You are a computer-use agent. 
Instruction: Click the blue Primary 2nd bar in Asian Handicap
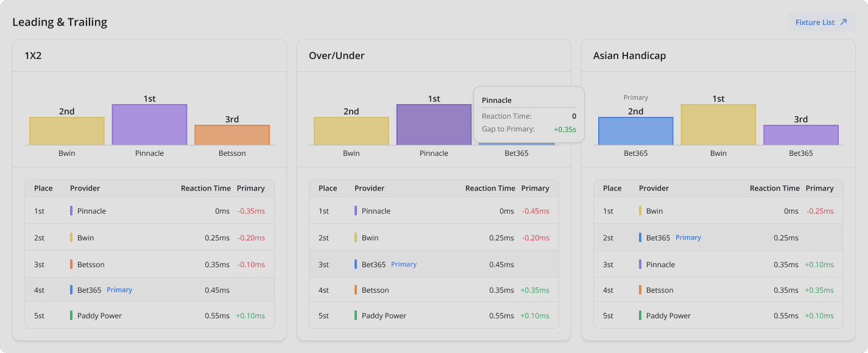click(636, 131)
